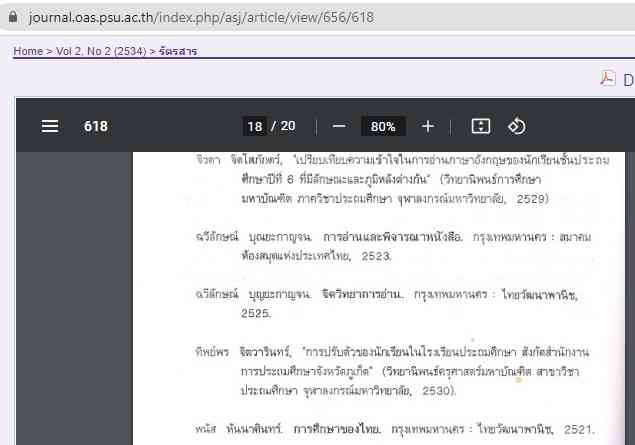This screenshot has width=635, height=445.
Task: Open the PDF sidebar hamburger menu
Action: point(50,126)
